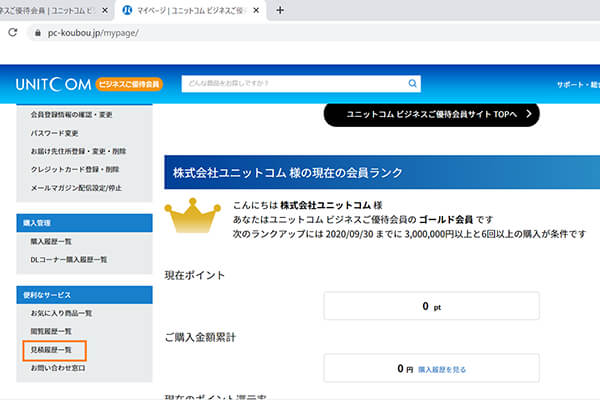Click the 購入管理 section header

(x=84, y=223)
